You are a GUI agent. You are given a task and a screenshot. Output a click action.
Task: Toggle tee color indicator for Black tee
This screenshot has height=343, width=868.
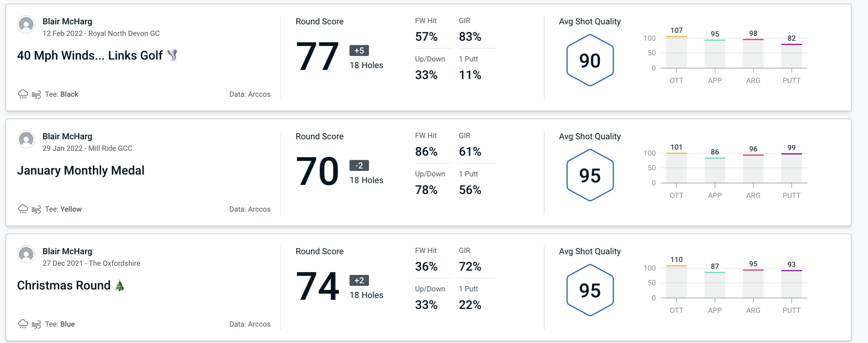60,93
